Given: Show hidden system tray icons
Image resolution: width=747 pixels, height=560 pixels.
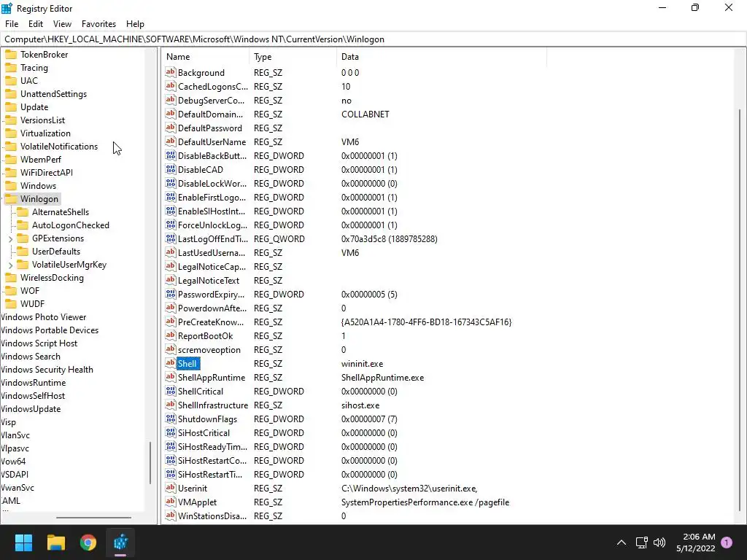Looking at the screenshot, I should (x=622, y=542).
